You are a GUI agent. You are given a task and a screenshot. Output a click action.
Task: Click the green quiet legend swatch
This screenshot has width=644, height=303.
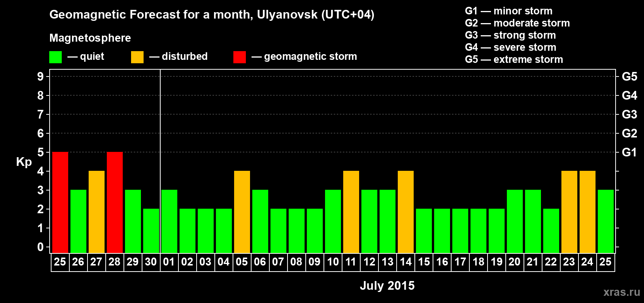point(55,57)
